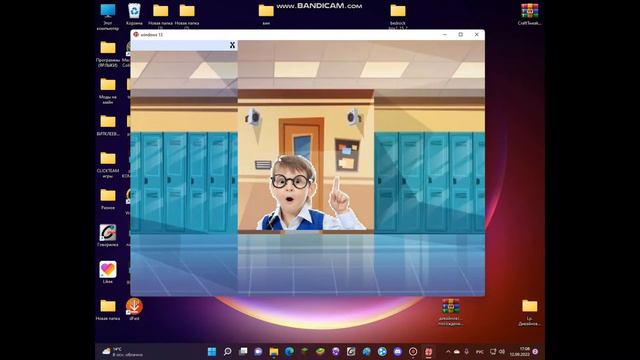
Task: Select the Новая папка folder near the desktop's bottom-left corner
Action: pos(108,309)
